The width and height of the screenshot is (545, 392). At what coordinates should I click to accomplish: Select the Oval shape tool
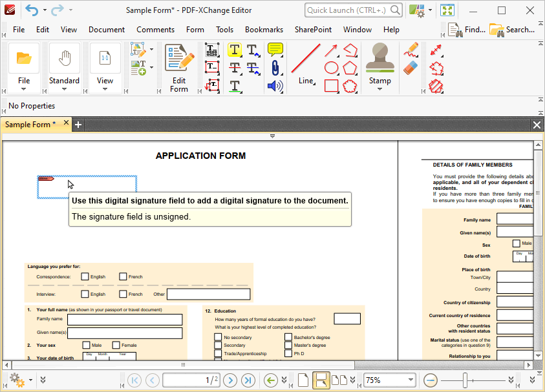[x=331, y=68]
